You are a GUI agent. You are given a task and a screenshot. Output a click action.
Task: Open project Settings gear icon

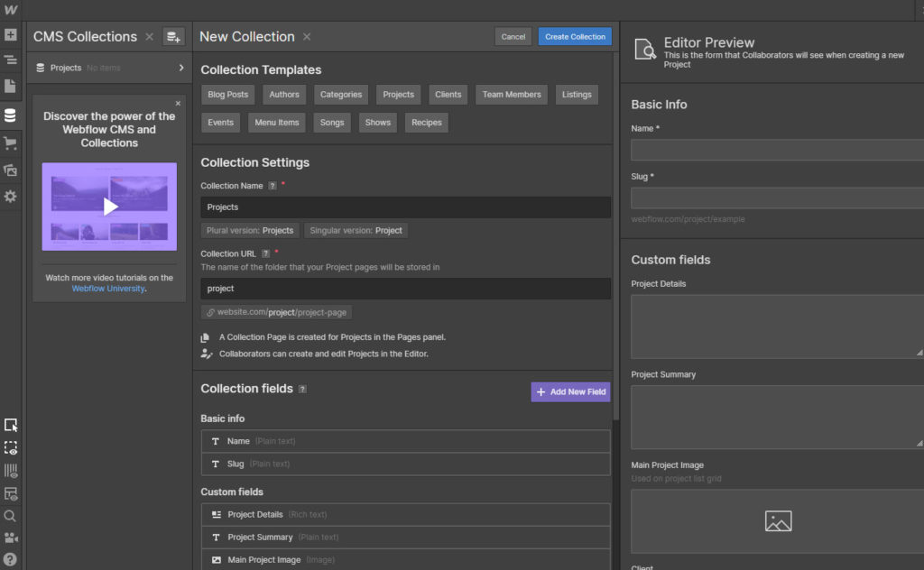coord(11,196)
